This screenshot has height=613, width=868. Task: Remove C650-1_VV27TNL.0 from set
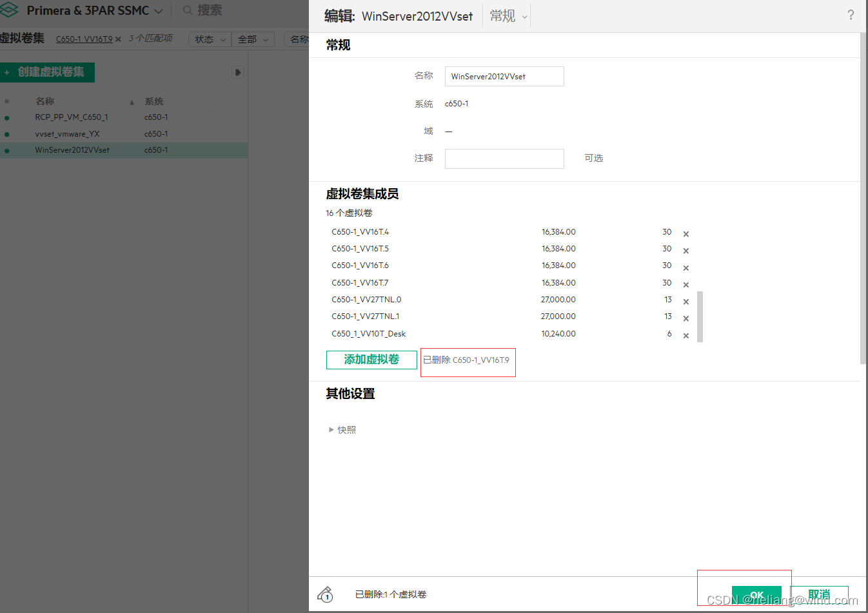tap(686, 302)
